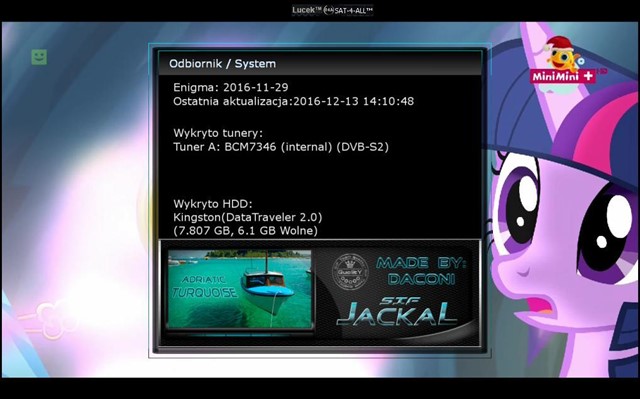The width and height of the screenshot is (640, 399).
Task: Click the Adriatic Turquoise caption text
Action: 204,286
